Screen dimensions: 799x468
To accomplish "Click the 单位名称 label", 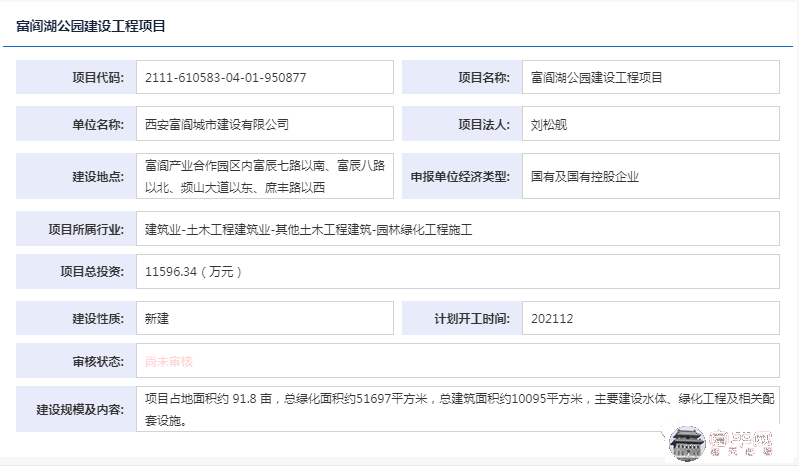I will 98,124.
